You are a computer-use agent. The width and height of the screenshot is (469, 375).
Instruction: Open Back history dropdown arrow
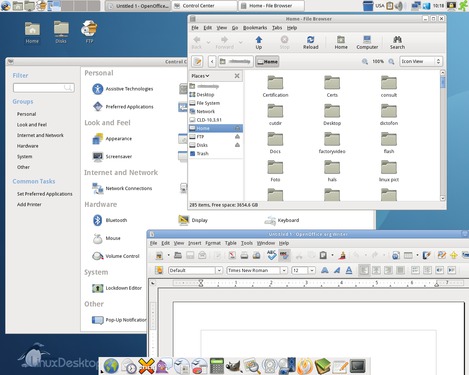tap(209, 43)
